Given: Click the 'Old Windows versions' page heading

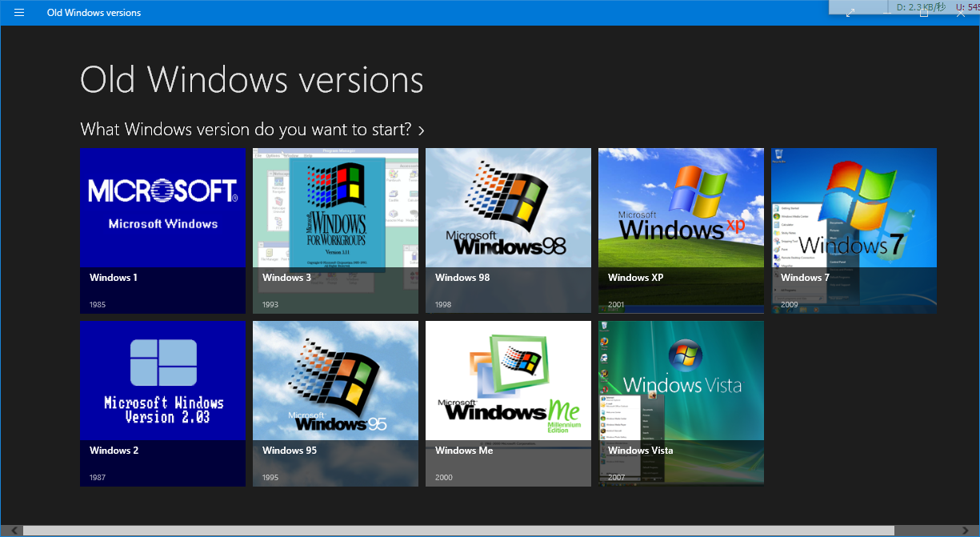Looking at the screenshot, I should 252,79.
